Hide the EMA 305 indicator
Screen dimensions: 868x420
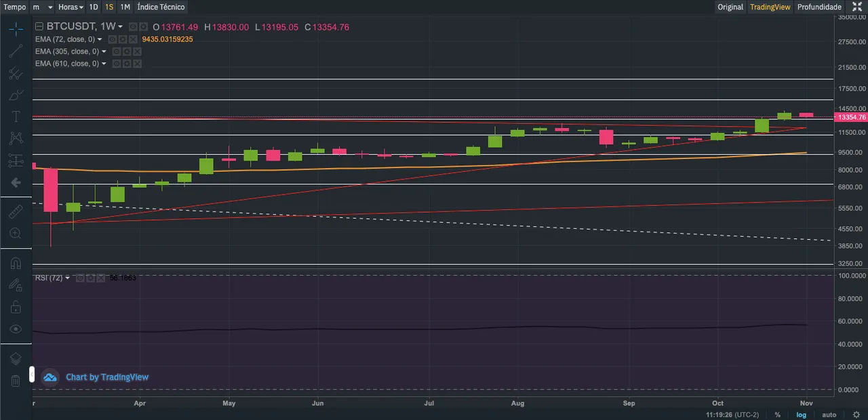tap(117, 51)
